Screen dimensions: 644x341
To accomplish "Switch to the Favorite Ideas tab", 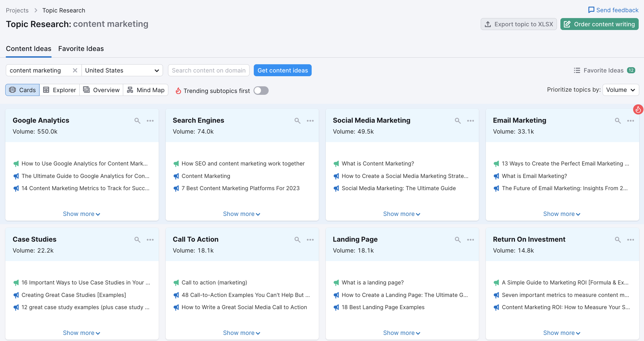I will (81, 48).
